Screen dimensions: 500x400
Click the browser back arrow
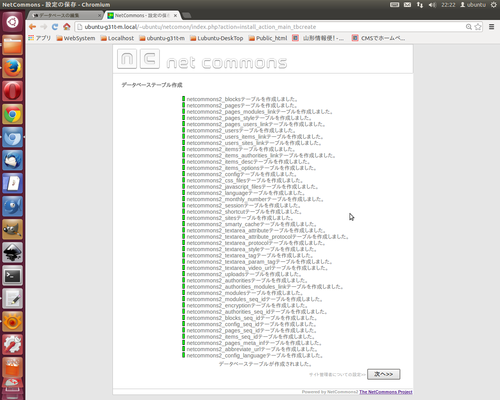(x=32, y=27)
